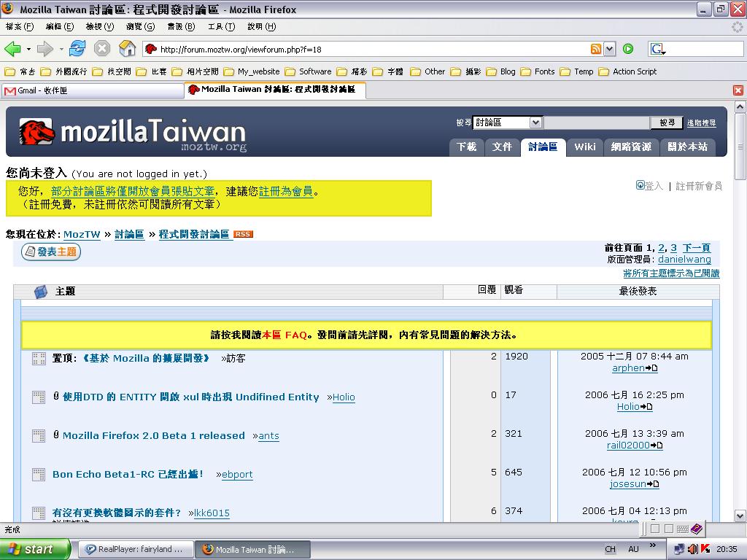Open the Back button history dropdown arrow
Image resolution: width=747 pixels, height=560 pixels.
click(x=28, y=49)
